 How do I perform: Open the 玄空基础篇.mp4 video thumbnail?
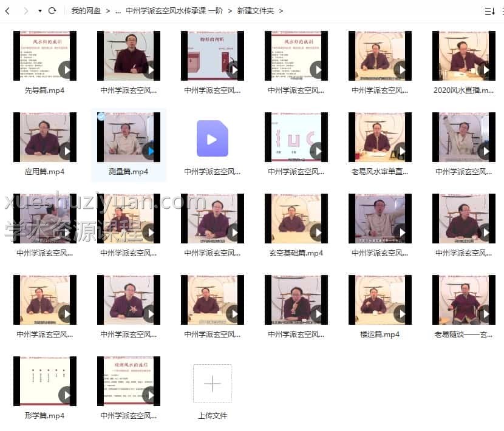296,219
